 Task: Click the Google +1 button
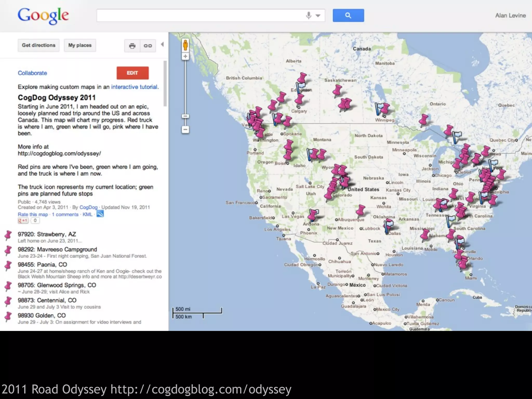(23, 221)
